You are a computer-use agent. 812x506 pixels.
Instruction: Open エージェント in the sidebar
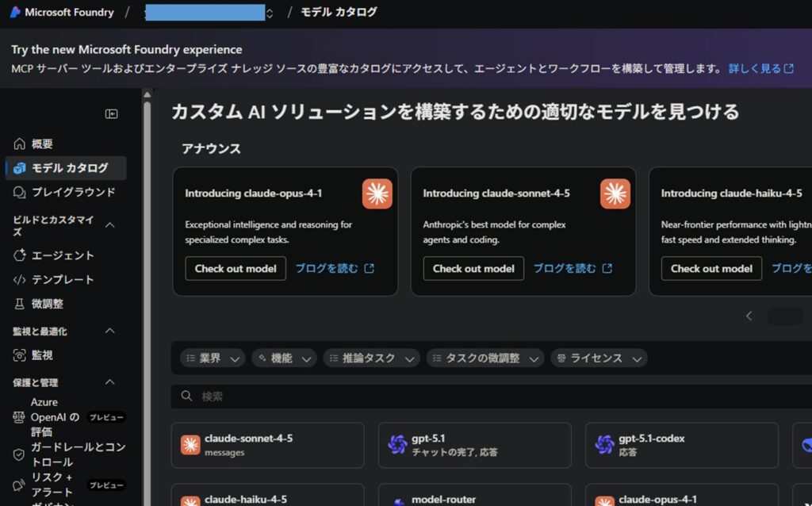63,255
